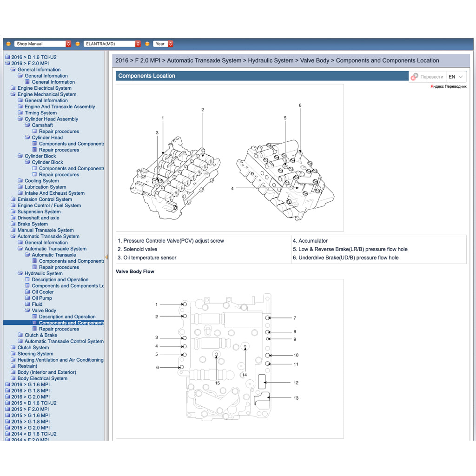Click the Yandex translate icon
476x476 pixels.
pyautogui.click(x=415, y=77)
